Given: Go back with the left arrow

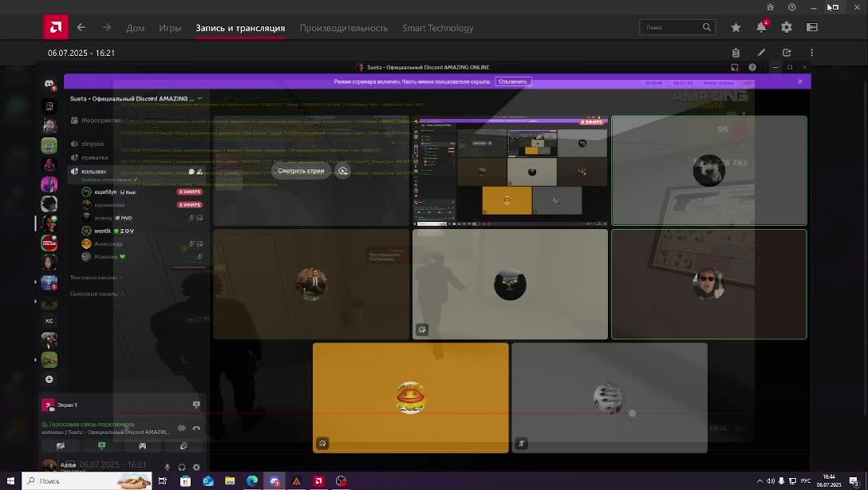Looking at the screenshot, I should tap(81, 27).
